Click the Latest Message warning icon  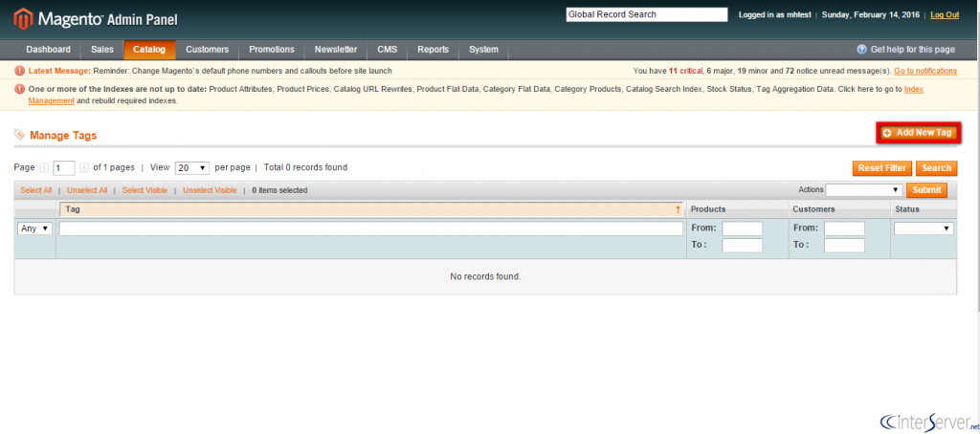coord(19,71)
